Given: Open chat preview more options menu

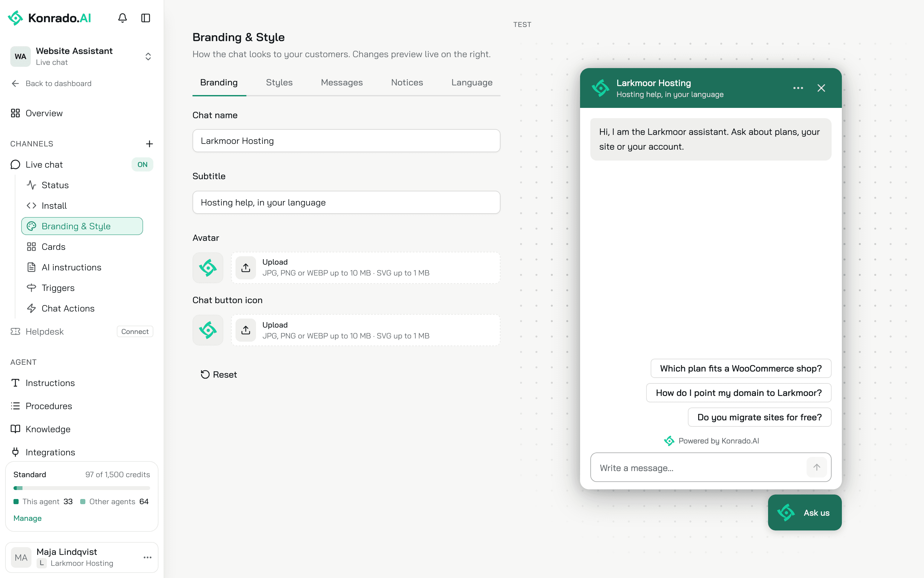Looking at the screenshot, I should point(798,88).
